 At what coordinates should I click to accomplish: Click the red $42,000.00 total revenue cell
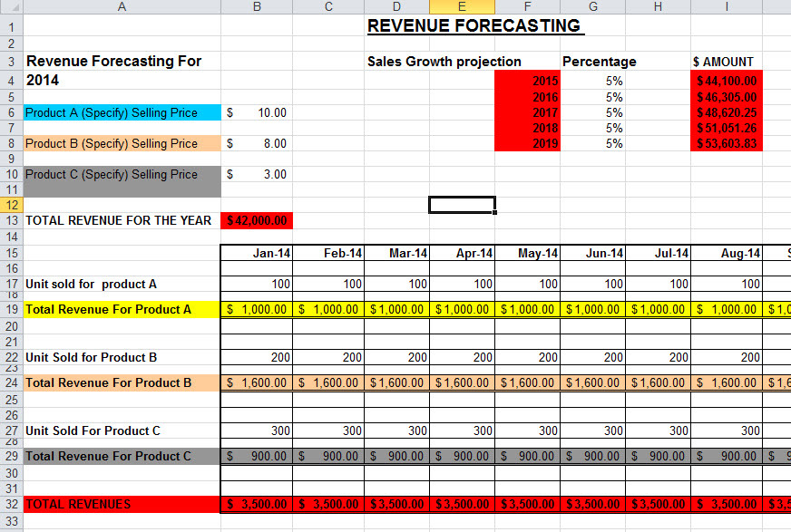(257, 220)
